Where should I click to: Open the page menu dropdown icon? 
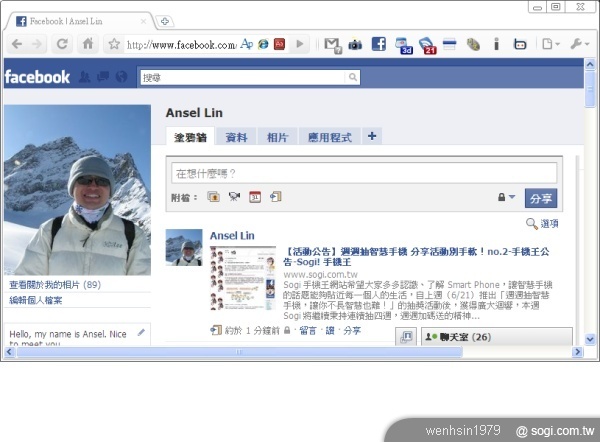pyautogui.click(x=551, y=44)
